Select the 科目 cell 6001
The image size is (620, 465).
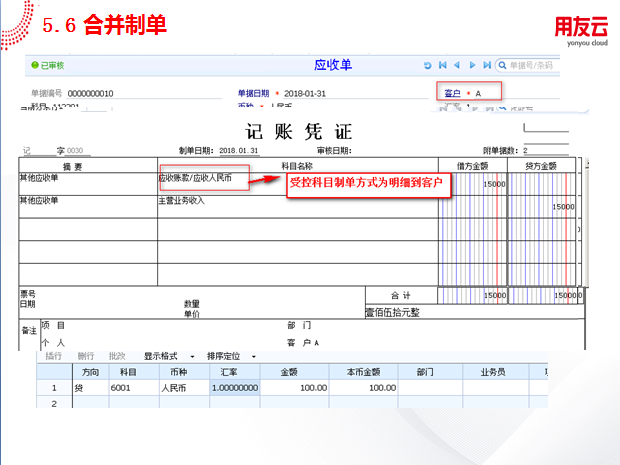pyautogui.click(x=134, y=388)
